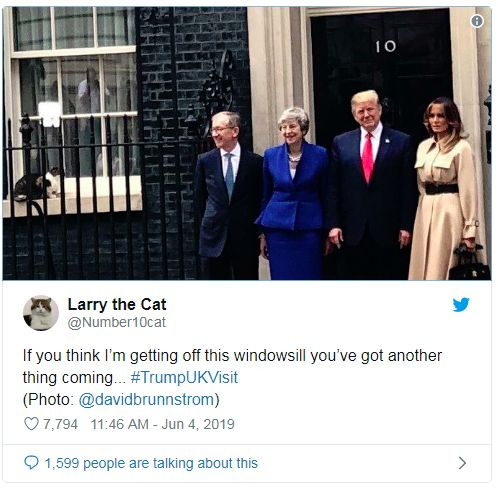Image resolution: width=498 pixels, height=494 pixels.
Task: Click the info icon on the photo
Action: [477, 21]
